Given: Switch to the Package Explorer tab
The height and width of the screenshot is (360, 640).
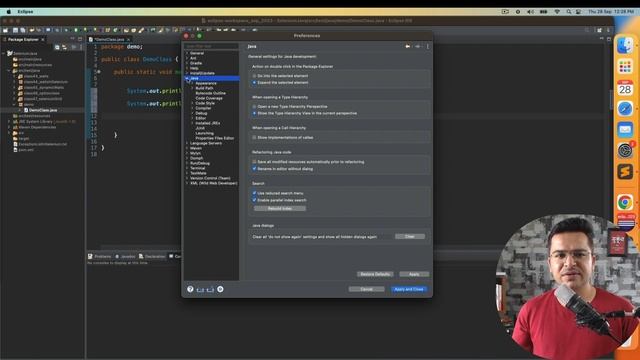Looking at the screenshot, I should (x=23, y=40).
